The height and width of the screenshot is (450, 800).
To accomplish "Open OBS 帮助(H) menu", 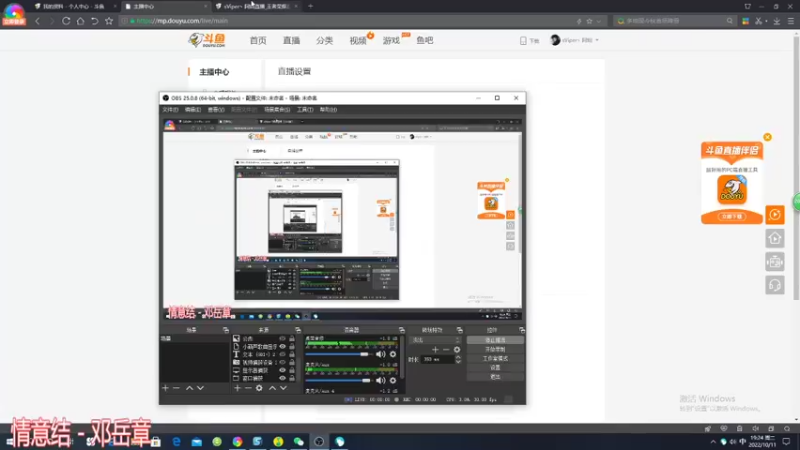I will tap(328, 110).
